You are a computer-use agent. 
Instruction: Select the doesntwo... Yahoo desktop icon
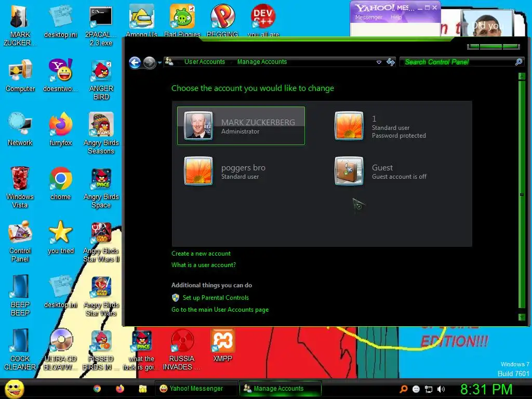(60, 76)
